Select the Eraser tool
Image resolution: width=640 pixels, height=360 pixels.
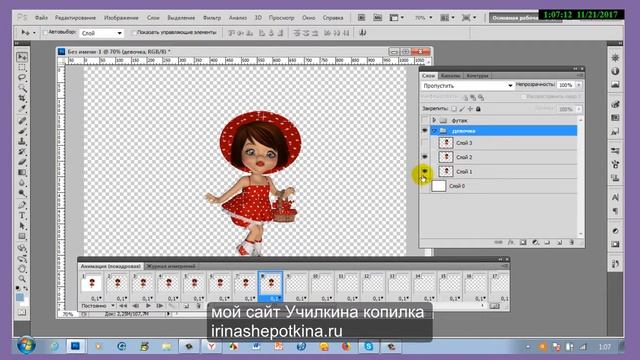(22, 162)
